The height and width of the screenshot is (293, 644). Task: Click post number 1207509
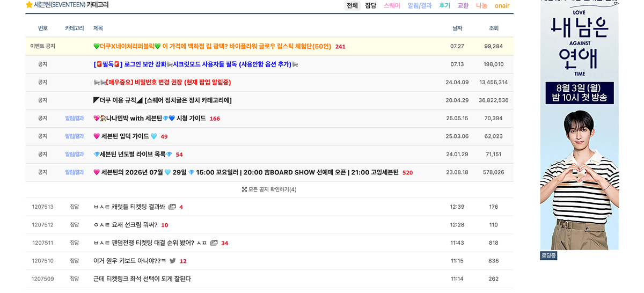43,279
